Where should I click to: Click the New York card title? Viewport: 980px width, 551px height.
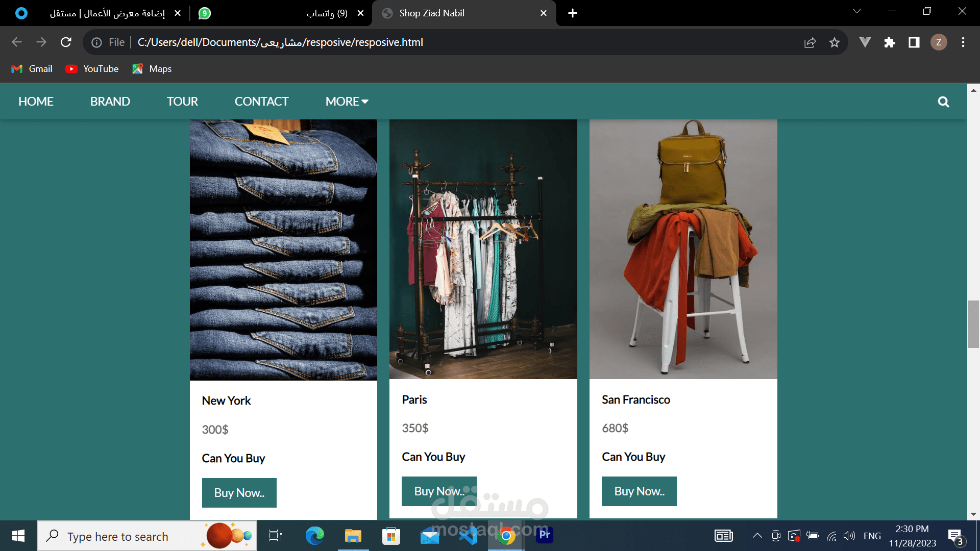point(227,401)
